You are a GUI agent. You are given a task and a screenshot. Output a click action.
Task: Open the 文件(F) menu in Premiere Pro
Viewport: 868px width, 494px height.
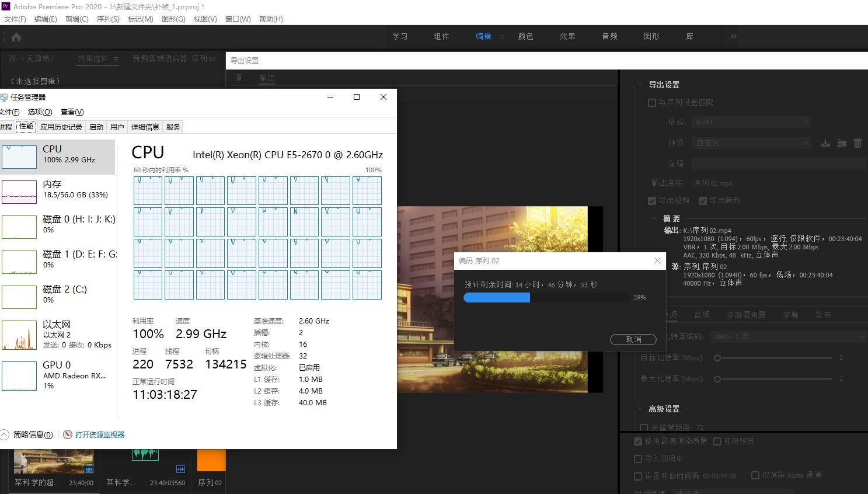click(15, 19)
